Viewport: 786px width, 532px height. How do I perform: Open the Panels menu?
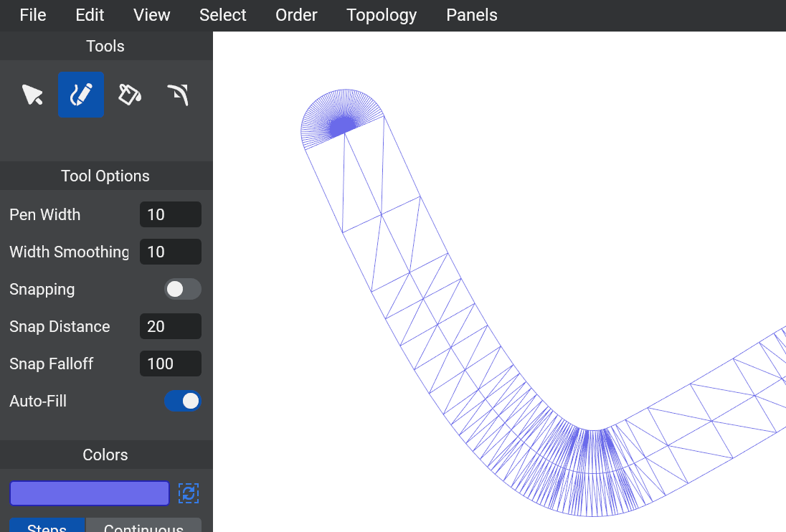(472, 15)
